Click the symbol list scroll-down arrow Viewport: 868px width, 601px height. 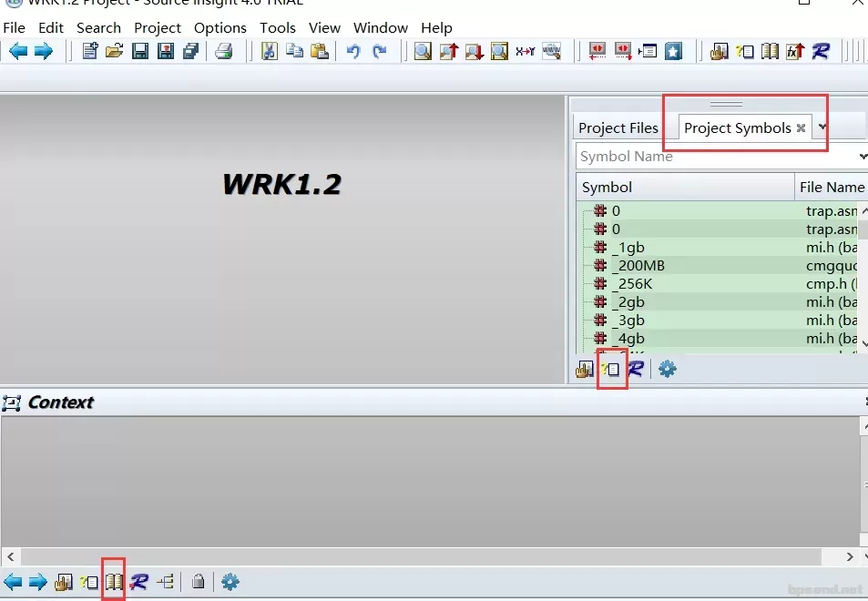[x=864, y=343]
